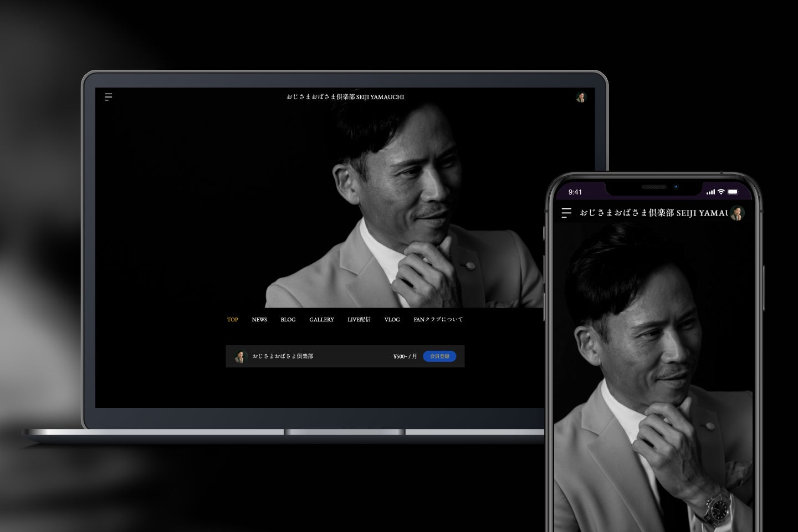Screen dimensions: 798x532
Task: Open the hamburger menu on the phone site
Action: [x=566, y=213]
